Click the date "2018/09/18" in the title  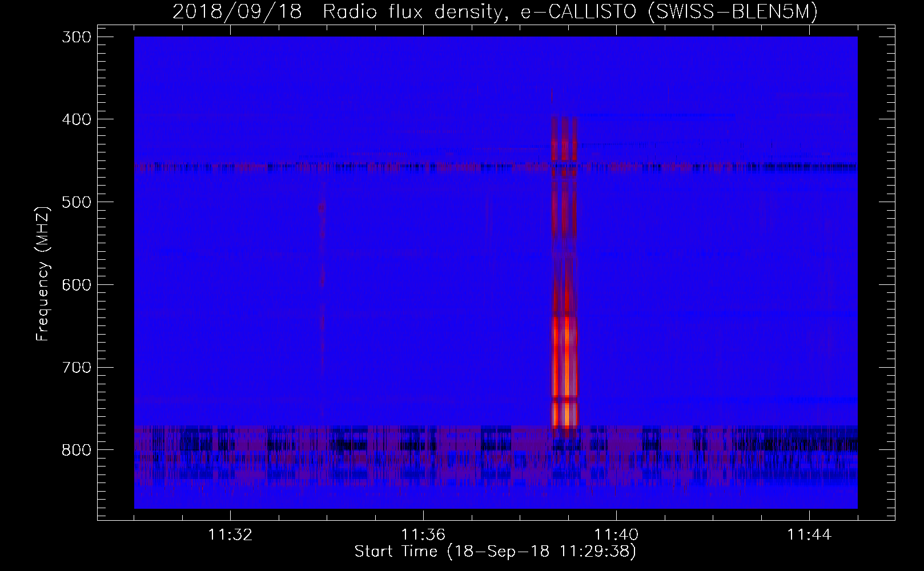(237, 11)
